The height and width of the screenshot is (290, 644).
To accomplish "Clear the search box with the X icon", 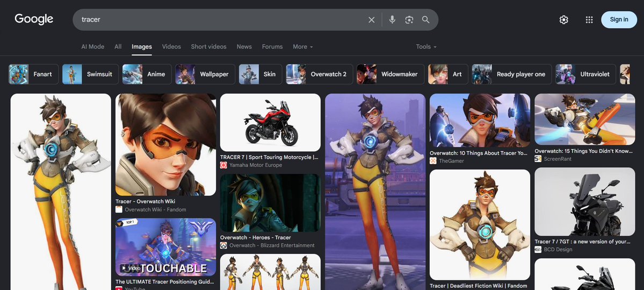I will pos(371,20).
